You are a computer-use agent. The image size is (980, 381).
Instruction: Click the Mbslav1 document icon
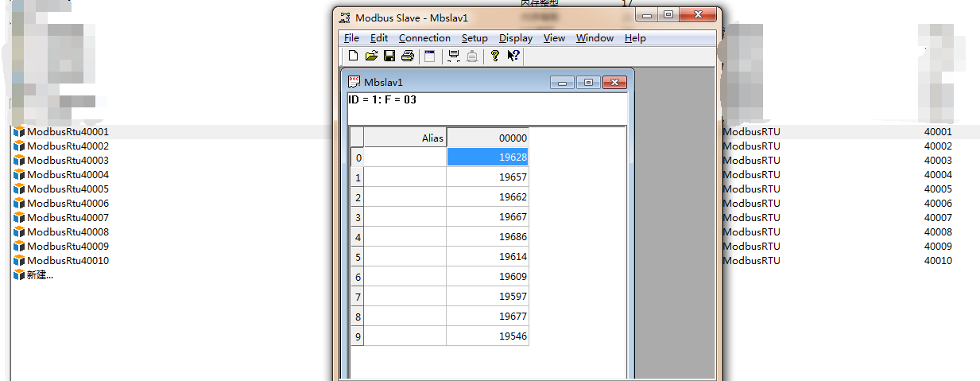[x=354, y=81]
